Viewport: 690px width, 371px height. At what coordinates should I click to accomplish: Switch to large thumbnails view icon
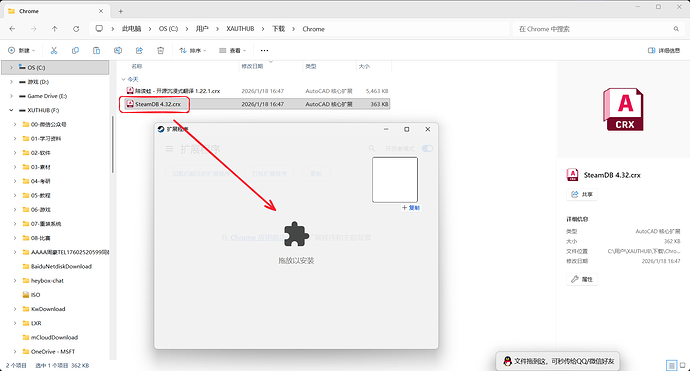683,365
